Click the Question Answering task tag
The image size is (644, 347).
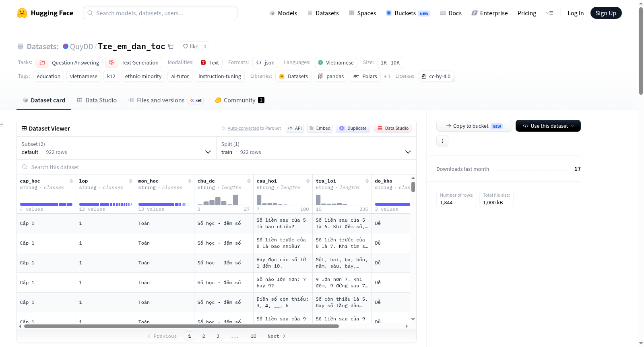coord(69,62)
